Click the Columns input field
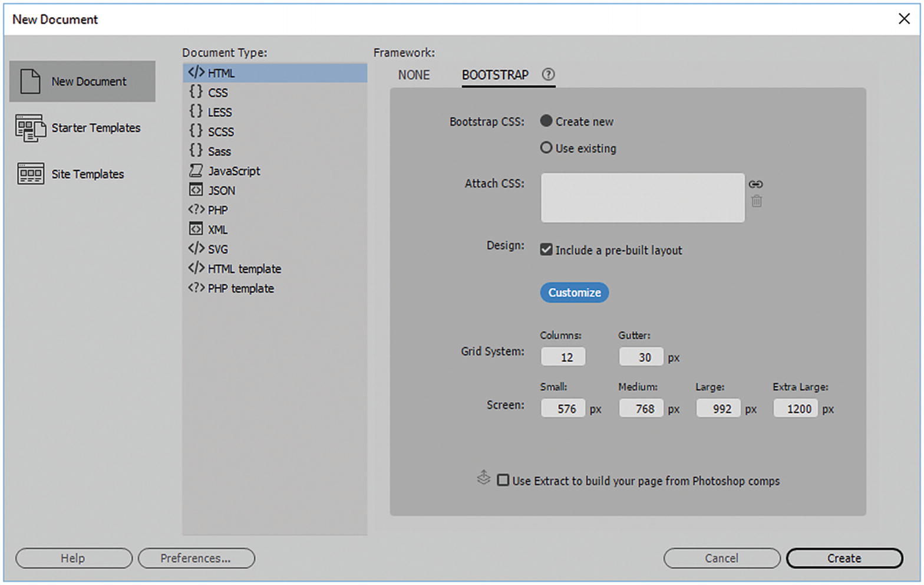This screenshot has height=585, width=924. pyautogui.click(x=563, y=357)
